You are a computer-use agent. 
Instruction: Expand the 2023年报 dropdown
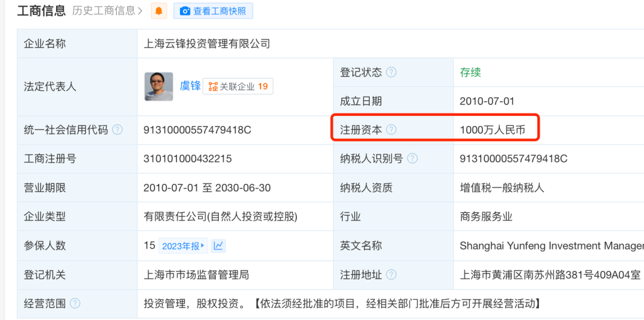[x=183, y=246]
